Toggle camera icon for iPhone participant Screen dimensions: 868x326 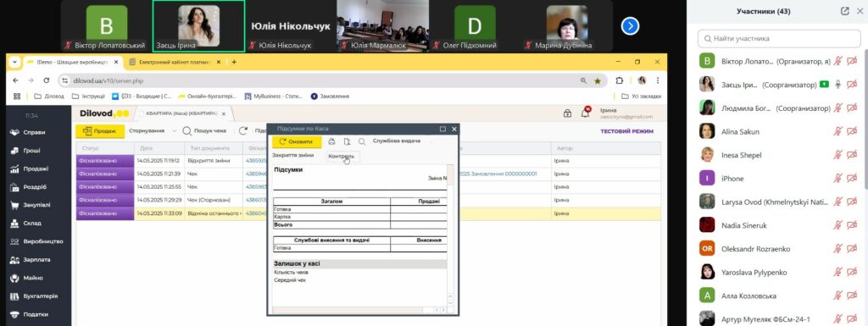853,179
